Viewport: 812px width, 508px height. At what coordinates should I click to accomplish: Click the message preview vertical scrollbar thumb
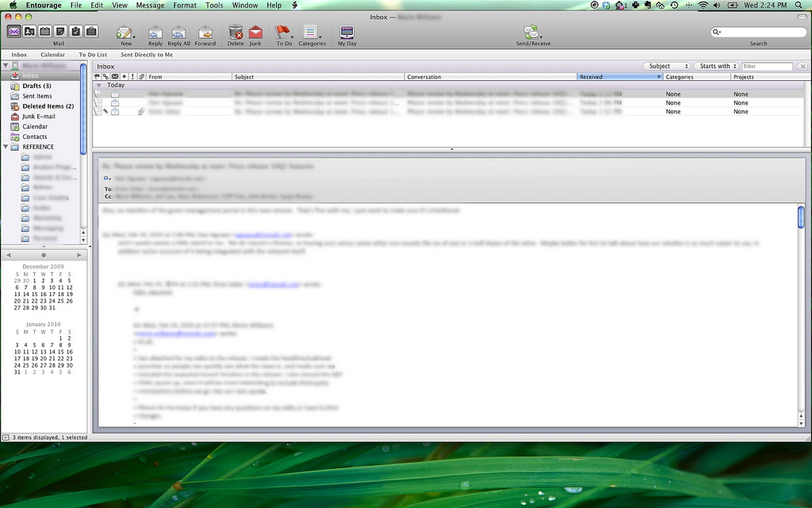pos(801,217)
